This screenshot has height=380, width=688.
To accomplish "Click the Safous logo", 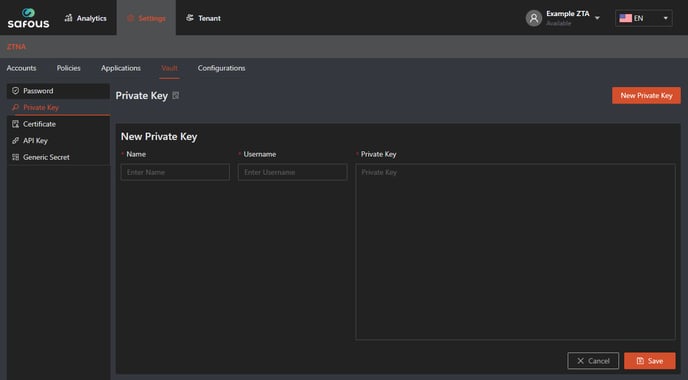I will coord(28,18).
